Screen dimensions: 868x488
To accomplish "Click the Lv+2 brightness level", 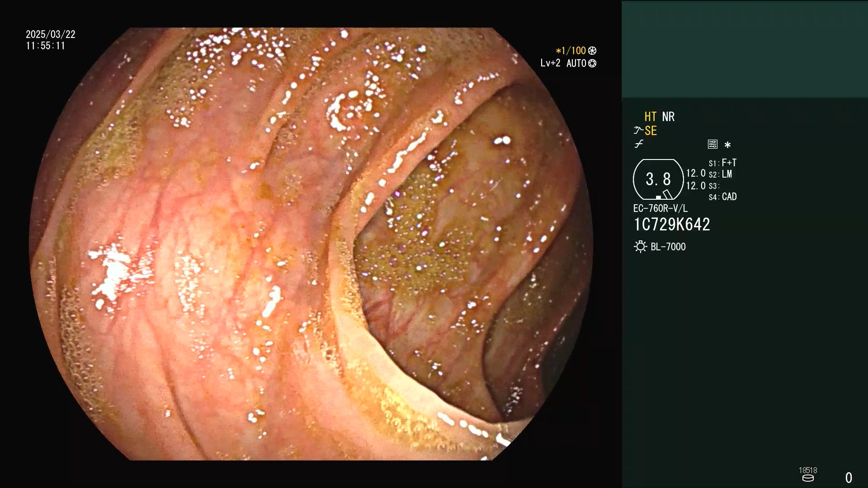I will 550,63.
